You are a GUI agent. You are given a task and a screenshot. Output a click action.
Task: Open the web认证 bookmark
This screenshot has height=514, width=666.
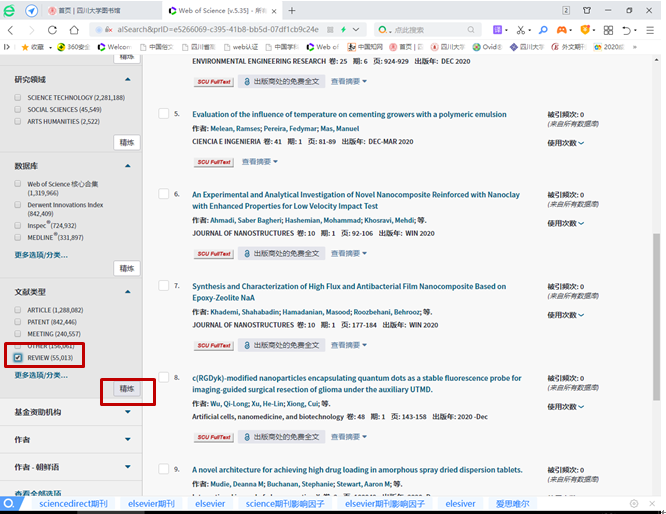[x=241, y=47]
